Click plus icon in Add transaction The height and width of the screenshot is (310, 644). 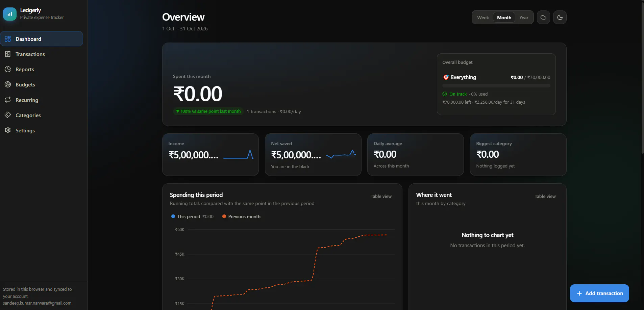[x=579, y=293]
